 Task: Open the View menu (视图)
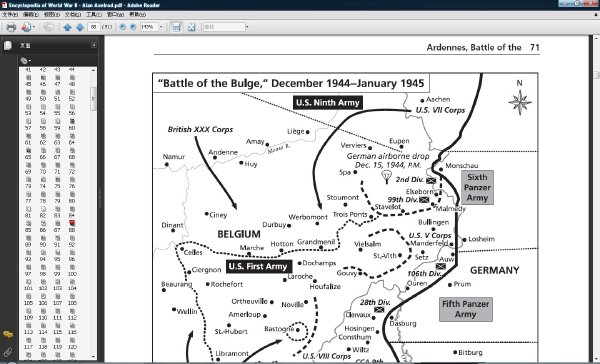tap(52, 15)
